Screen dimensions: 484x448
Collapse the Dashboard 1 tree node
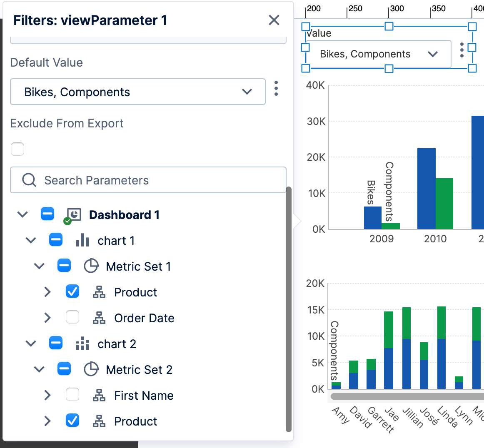[22, 215]
